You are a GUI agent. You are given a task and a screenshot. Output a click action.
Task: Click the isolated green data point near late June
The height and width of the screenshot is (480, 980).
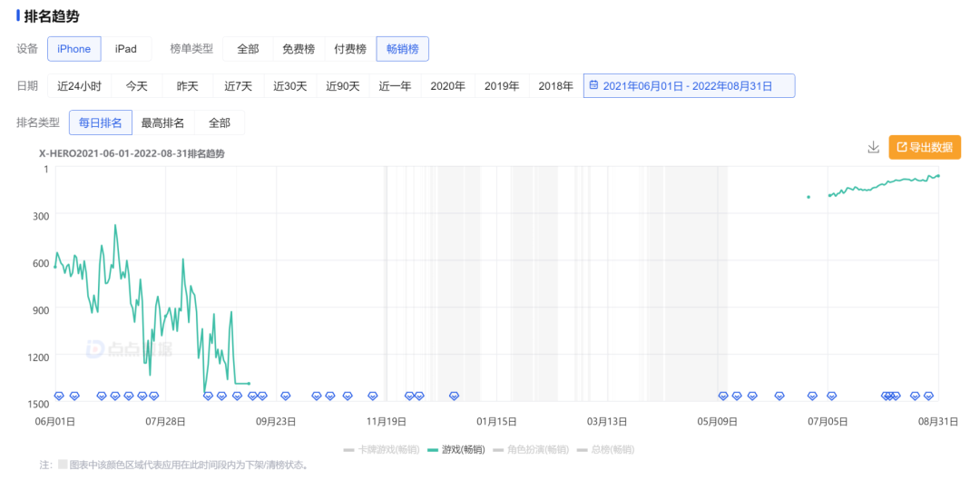pos(808,197)
